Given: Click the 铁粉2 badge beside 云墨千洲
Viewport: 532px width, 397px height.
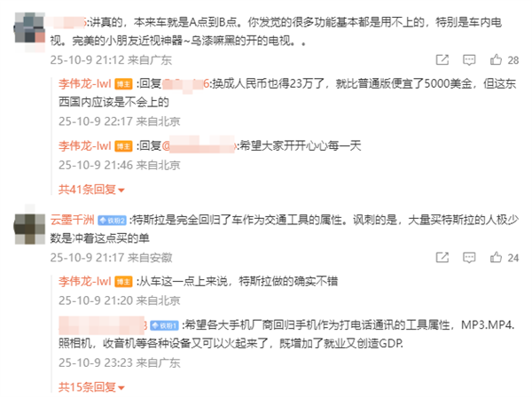Looking at the screenshot, I should tap(112, 221).
